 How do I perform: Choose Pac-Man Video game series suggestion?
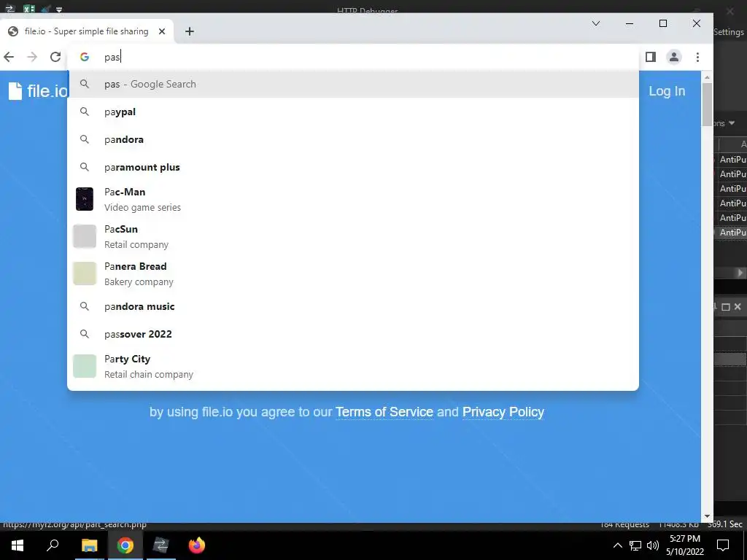353,200
